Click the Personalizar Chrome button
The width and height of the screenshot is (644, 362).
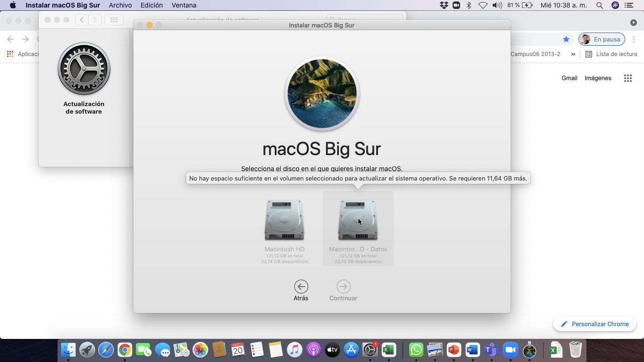click(x=594, y=324)
